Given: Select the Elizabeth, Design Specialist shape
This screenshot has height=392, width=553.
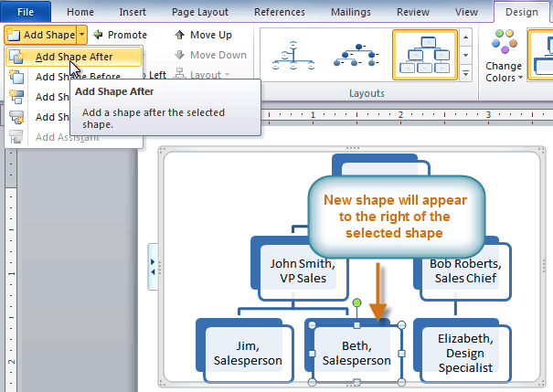Looking at the screenshot, I should pos(464,352).
